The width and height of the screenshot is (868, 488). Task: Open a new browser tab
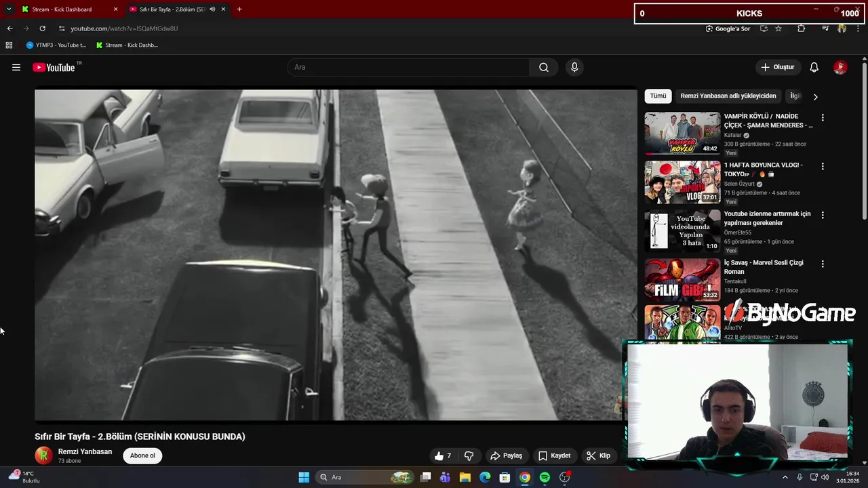(x=239, y=9)
